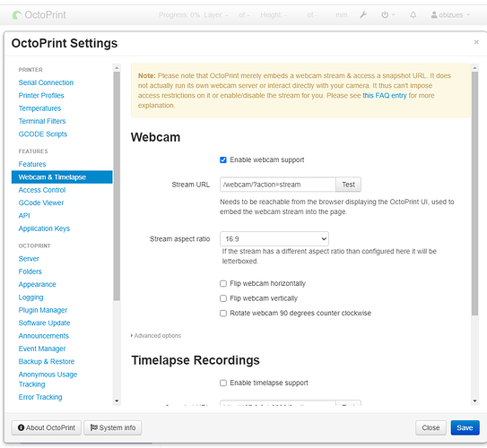Image resolution: width=487 pixels, height=448 pixels.
Task: Open Plugin Manager
Action: (x=43, y=310)
